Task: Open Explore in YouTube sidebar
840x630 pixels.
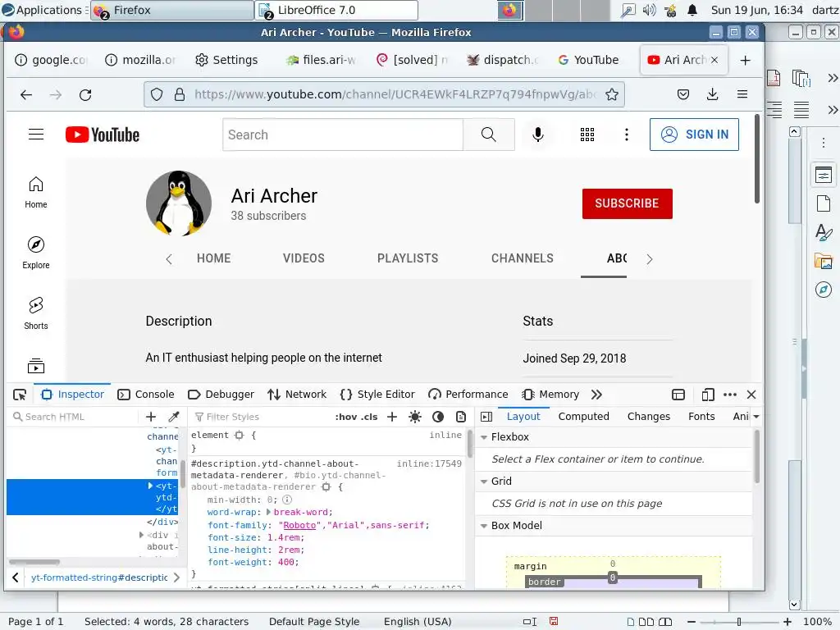Action: coord(36,253)
